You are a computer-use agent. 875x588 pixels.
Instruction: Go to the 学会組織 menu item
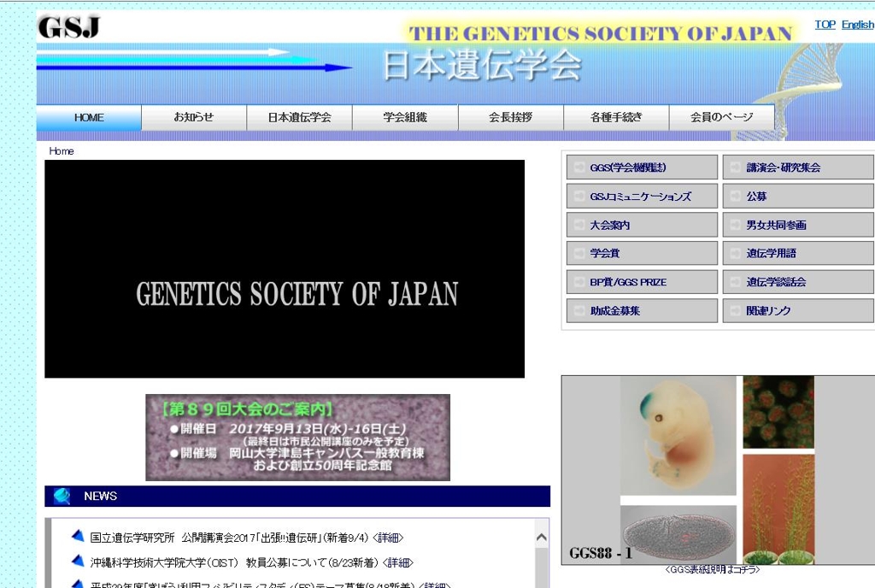click(x=404, y=118)
